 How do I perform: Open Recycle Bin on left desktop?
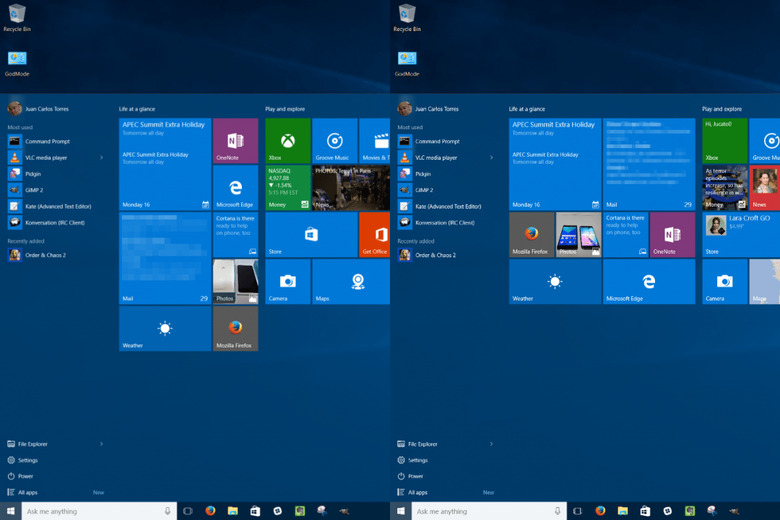click(x=17, y=18)
